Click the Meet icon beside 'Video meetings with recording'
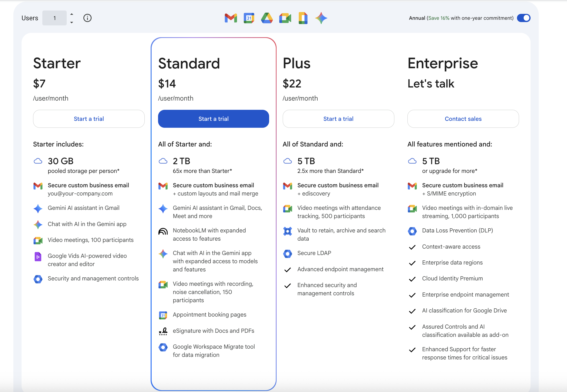The width and height of the screenshot is (567, 392). click(163, 285)
